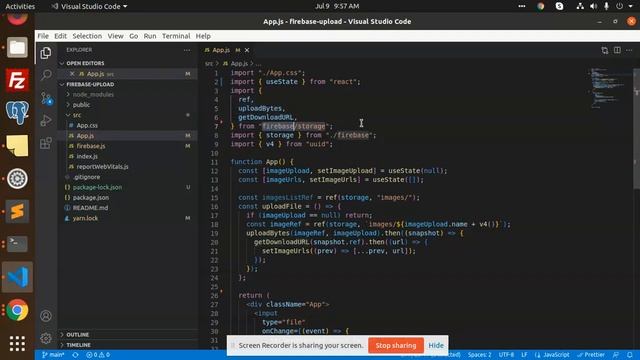Open reportWebVitals.js file
Screen dimensions: 640x360
[102, 167]
